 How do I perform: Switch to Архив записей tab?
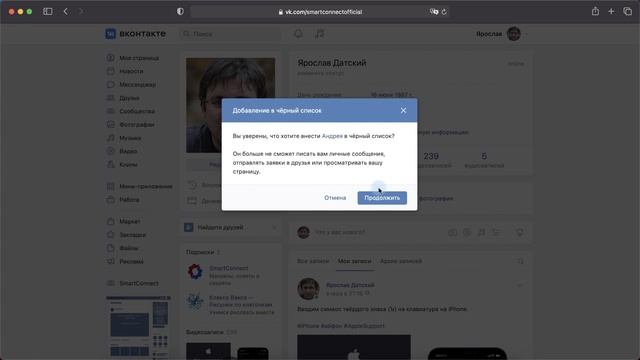pyautogui.click(x=401, y=261)
